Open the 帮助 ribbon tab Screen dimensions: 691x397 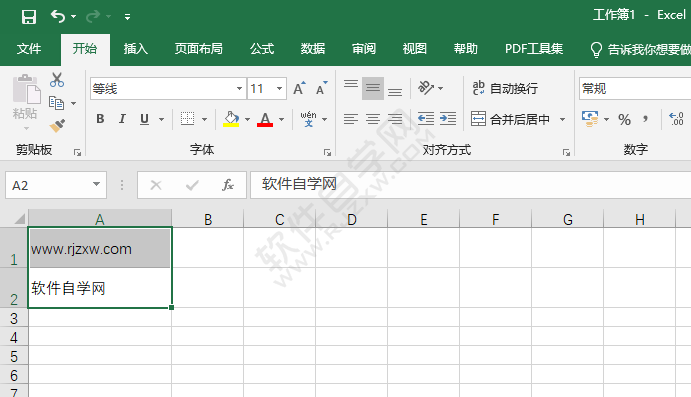466,48
